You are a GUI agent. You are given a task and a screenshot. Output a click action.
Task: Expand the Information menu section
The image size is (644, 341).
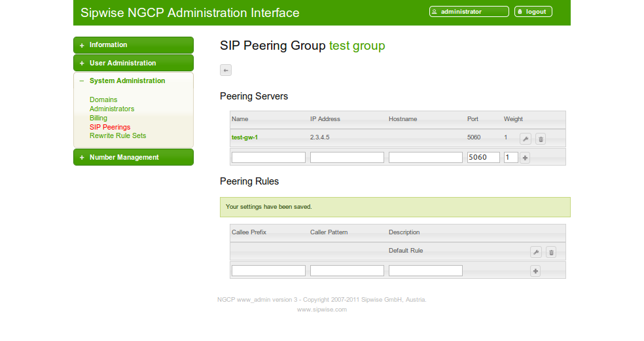tap(134, 45)
